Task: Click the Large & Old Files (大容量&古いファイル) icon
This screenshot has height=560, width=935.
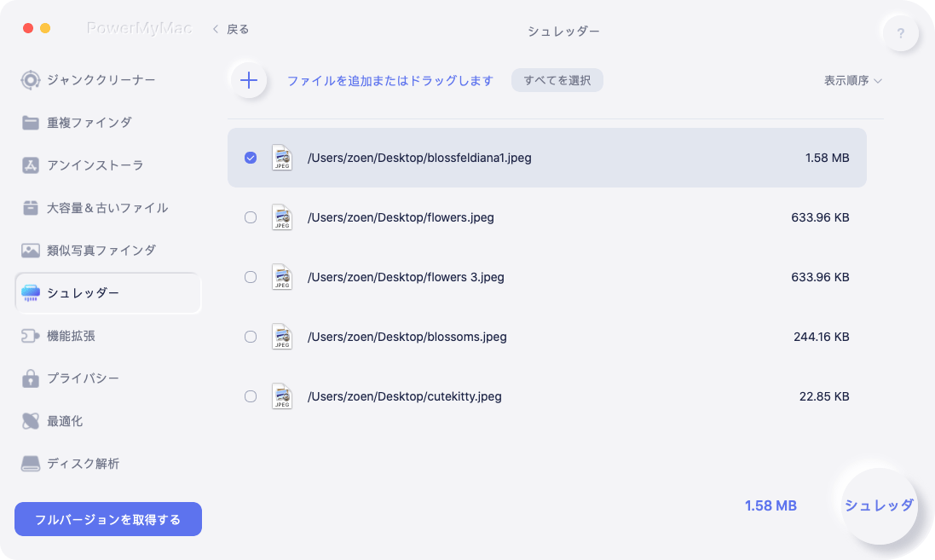Action: (31, 207)
